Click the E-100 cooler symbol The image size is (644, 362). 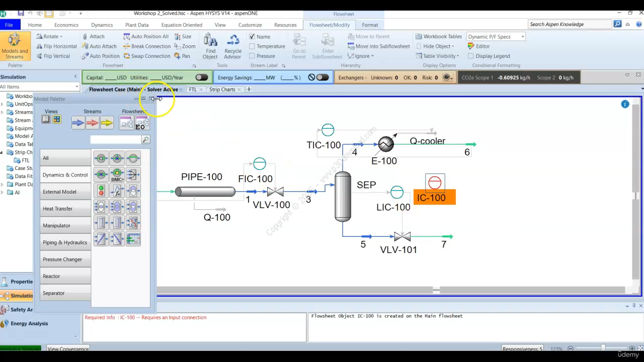click(386, 144)
